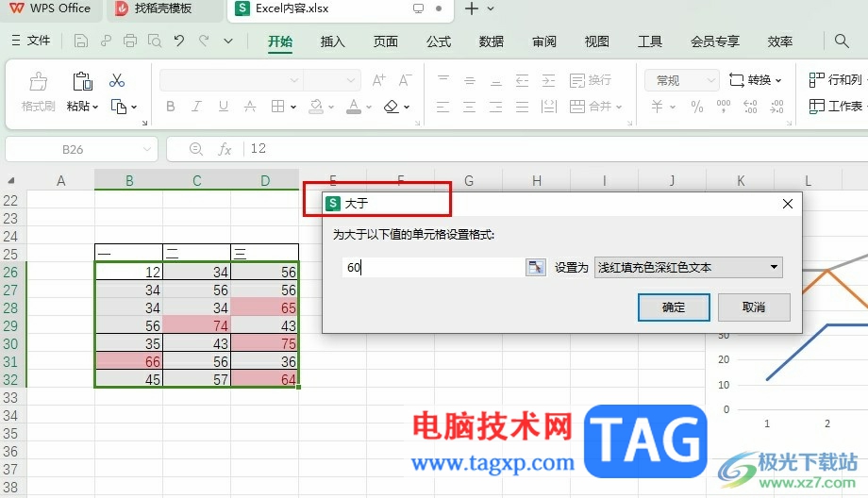
Task: Select column header G
Action: pyautogui.click(x=468, y=181)
